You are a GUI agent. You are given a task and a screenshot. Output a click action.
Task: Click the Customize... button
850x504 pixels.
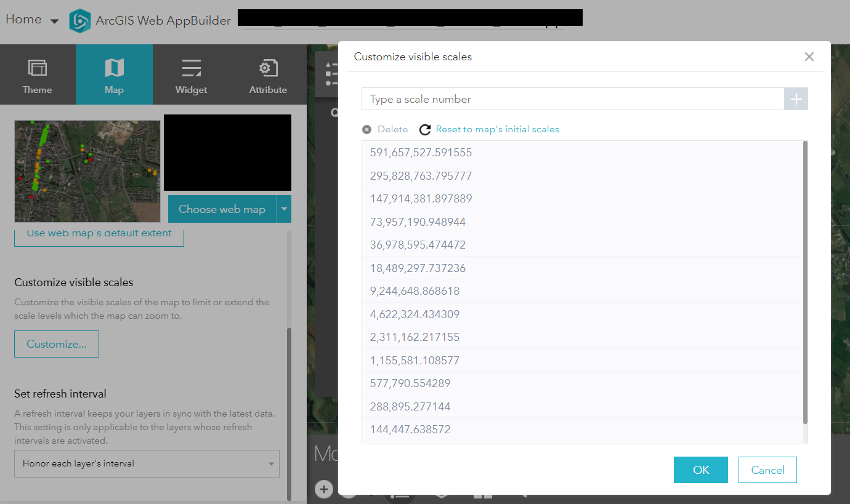tap(56, 343)
